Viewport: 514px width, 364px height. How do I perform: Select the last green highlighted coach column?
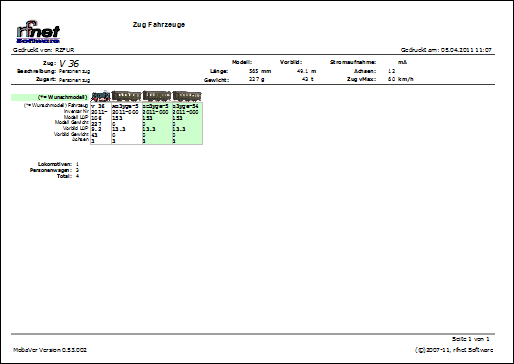[187, 123]
